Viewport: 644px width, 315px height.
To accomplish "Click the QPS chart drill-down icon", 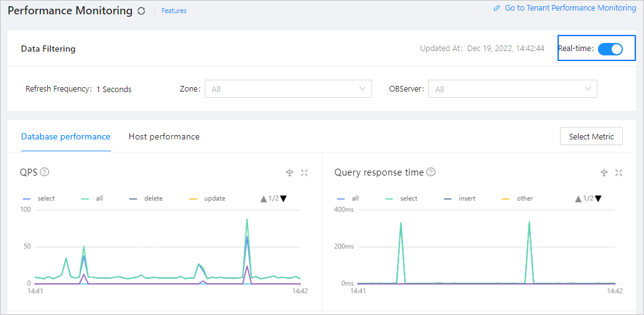I will click(x=289, y=173).
